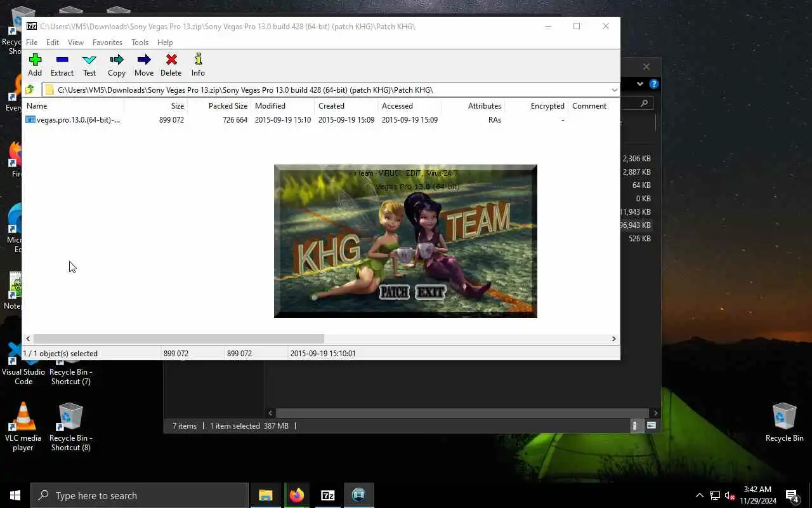Screen dimensions: 812x508
Task: Sort by Encrypted column header
Action: (536, 106)
